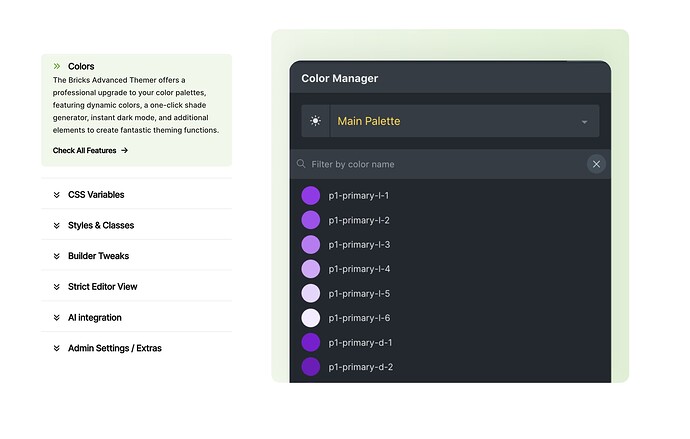Click the search magnifier icon

pos(301,164)
